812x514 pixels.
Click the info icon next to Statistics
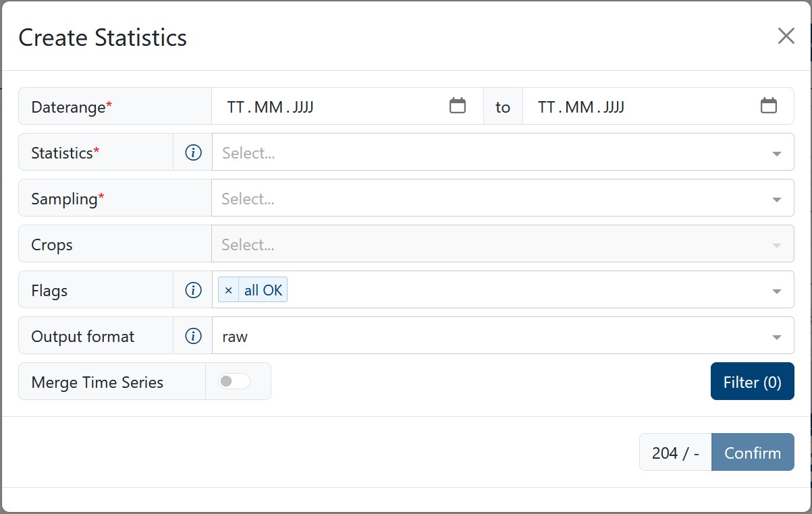point(192,152)
